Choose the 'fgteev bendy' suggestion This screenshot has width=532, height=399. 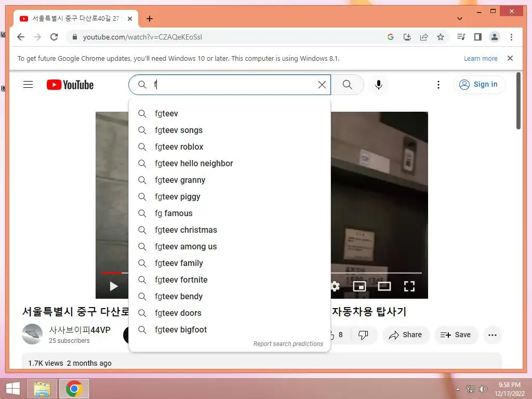tap(229, 296)
